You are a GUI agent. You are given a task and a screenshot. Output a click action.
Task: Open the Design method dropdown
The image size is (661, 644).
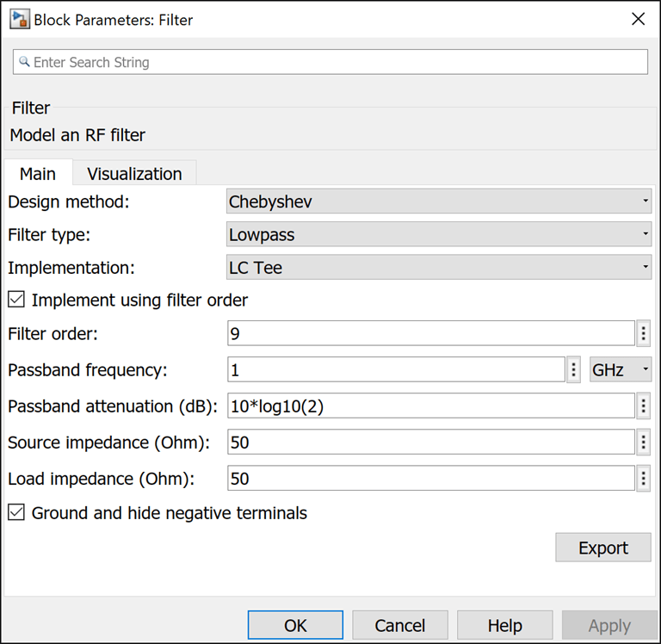click(x=439, y=201)
